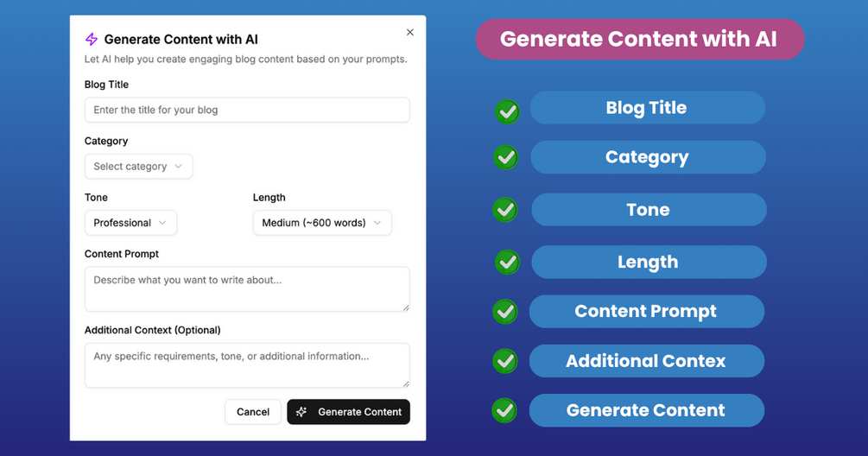
Task: Click the Additional Context text area
Action: click(247, 364)
